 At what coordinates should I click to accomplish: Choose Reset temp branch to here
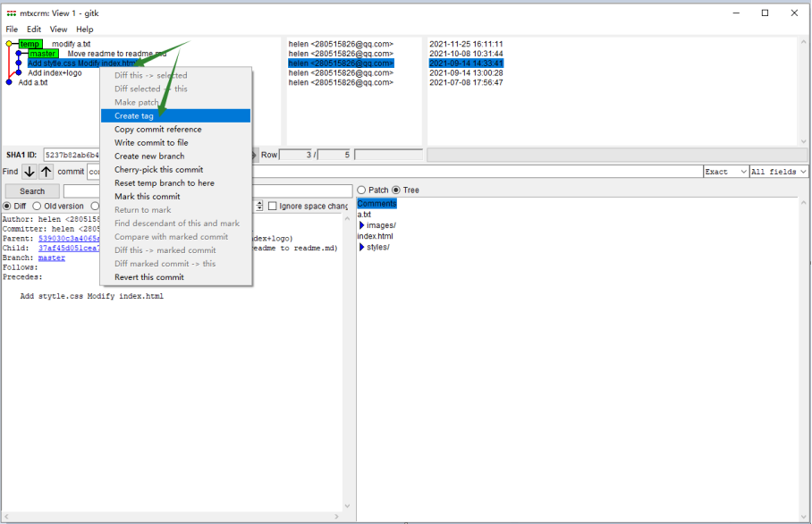pos(175,182)
